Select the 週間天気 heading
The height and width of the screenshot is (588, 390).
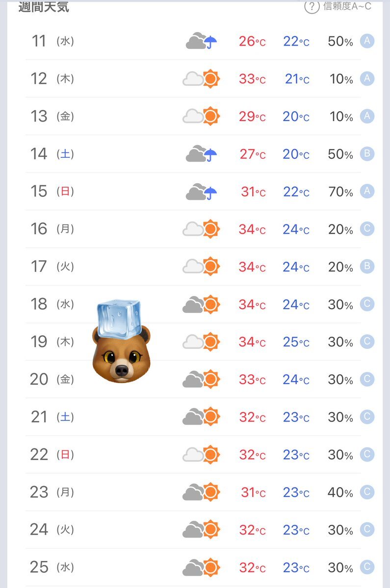pyautogui.click(x=44, y=7)
